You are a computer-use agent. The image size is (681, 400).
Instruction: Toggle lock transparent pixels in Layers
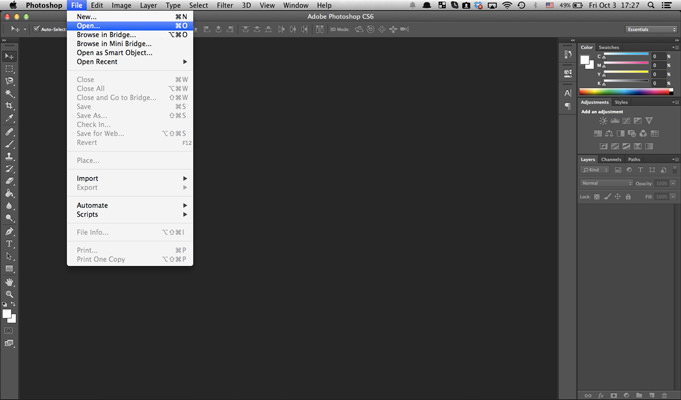coord(597,197)
